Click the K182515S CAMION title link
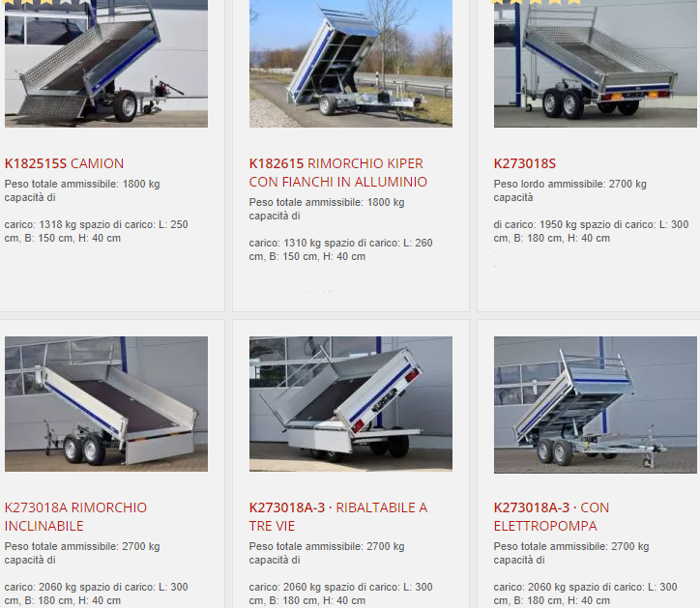The image size is (700, 608). tap(64, 163)
